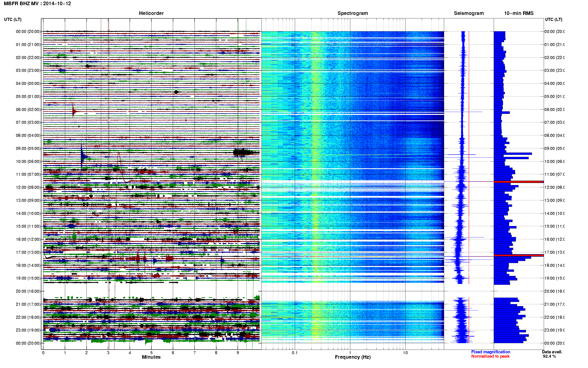The image size is (588, 368).
Task: Click left-axis label 22:00 (18:00)
Action: click(28, 317)
